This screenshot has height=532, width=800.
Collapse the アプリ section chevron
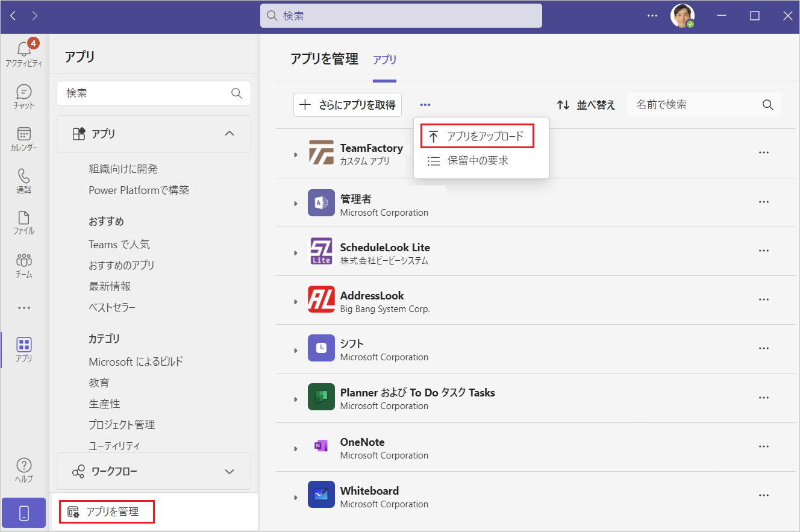click(x=230, y=134)
